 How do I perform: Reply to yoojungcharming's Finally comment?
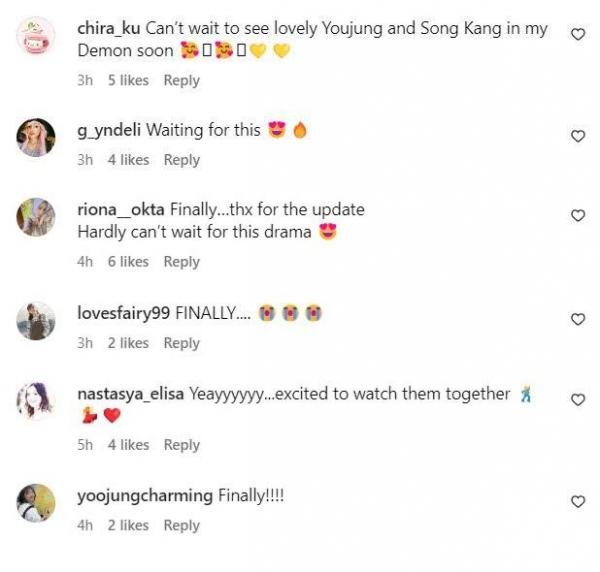[x=182, y=525]
